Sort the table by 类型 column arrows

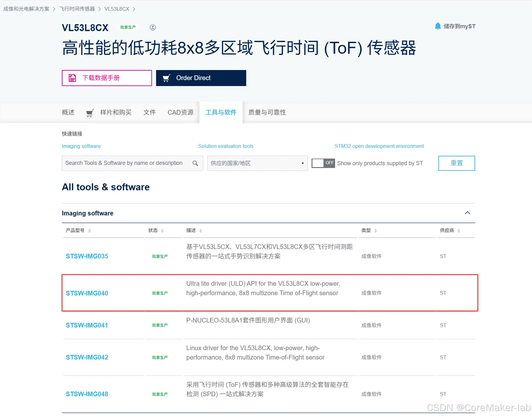pyautogui.click(x=376, y=231)
